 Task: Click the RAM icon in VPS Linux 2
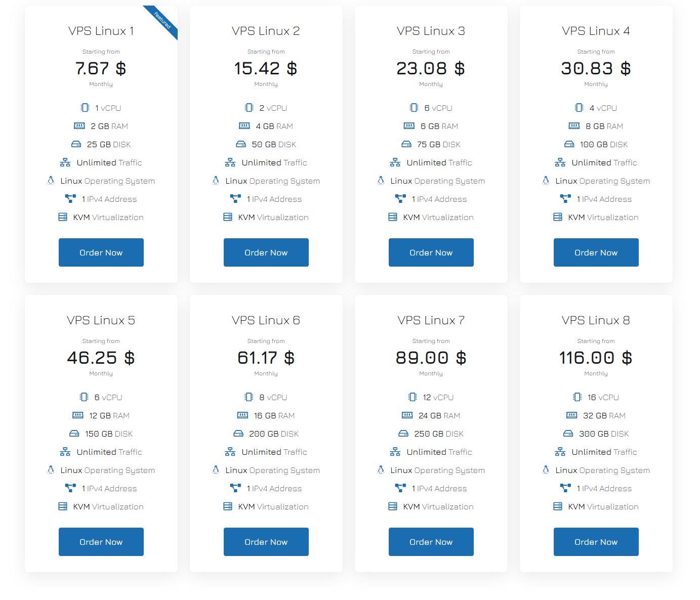point(244,126)
